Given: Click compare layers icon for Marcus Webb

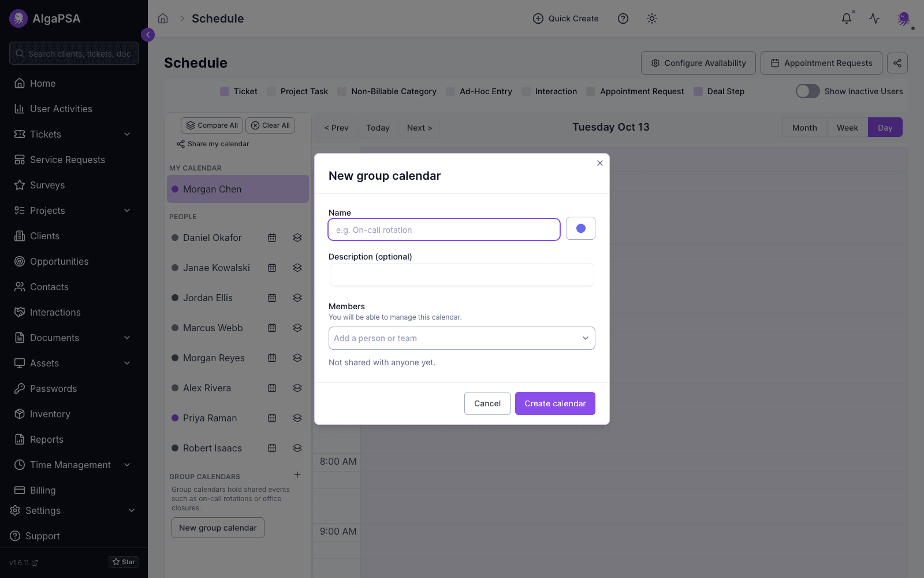Looking at the screenshot, I should pyautogui.click(x=297, y=328).
